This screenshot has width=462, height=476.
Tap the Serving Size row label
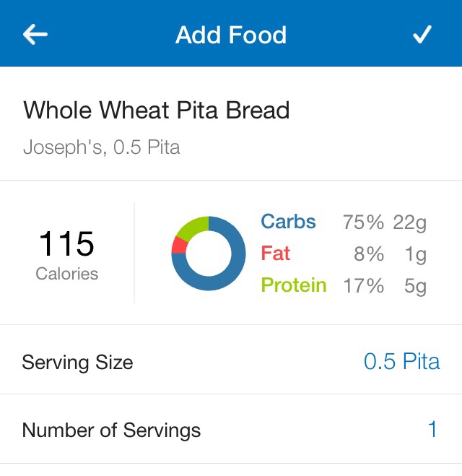(78, 363)
